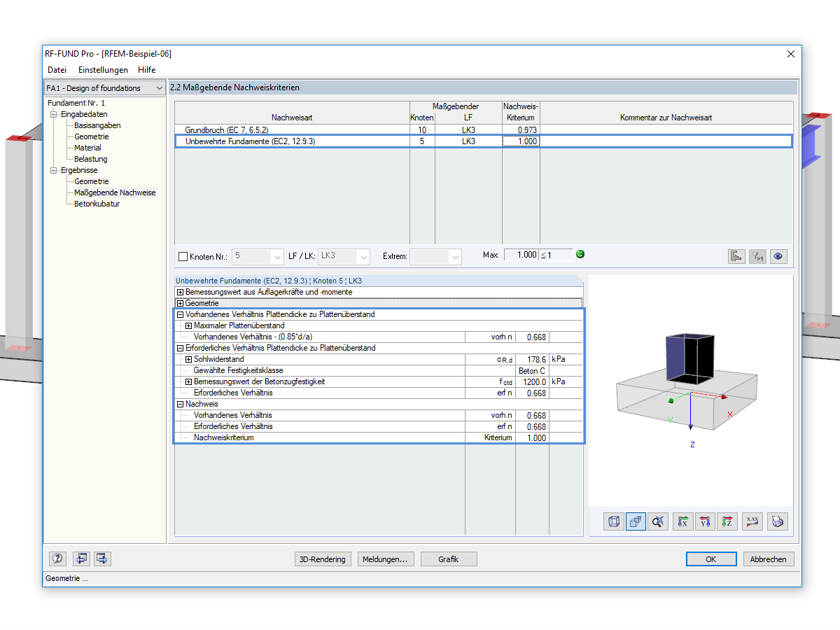Collapse Vorhandenes Verhältnis Plattendicke zu Plattenüberstand

point(181,314)
